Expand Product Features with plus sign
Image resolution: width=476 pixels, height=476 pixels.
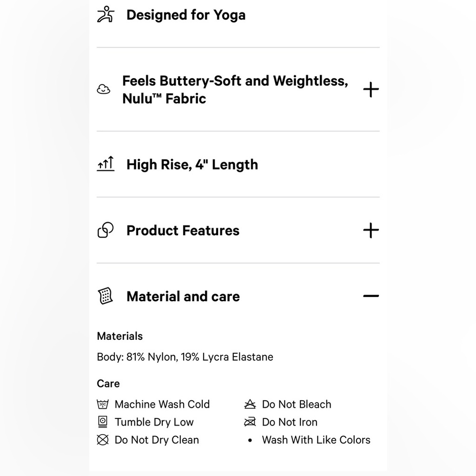click(x=371, y=230)
